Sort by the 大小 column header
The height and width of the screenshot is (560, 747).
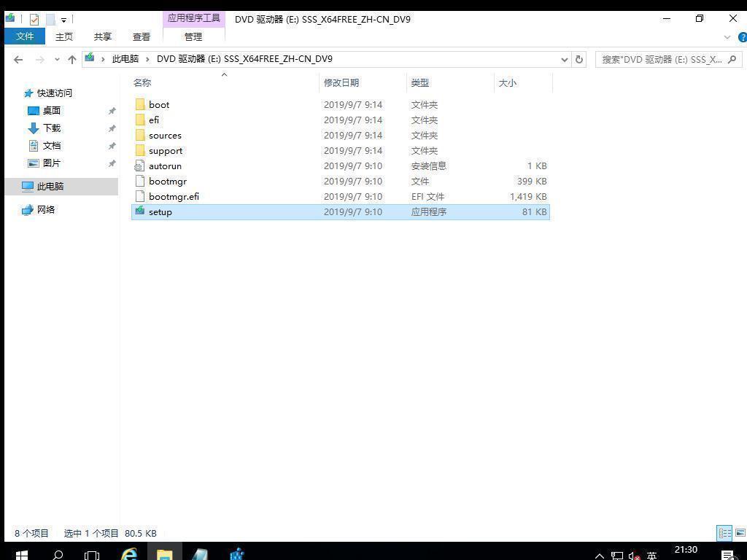pos(508,83)
